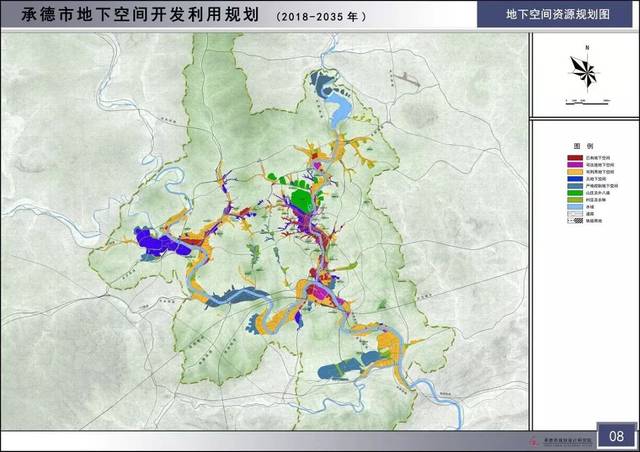Click the magenta legend swatch
This screenshot has width=640, height=452.
click(x=575, y=165)
